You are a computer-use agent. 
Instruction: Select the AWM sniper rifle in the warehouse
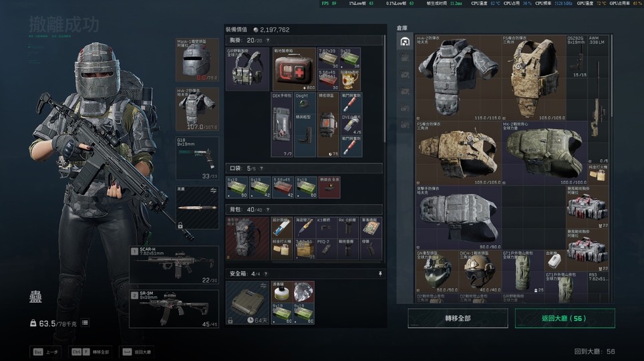tap(599, 99)
